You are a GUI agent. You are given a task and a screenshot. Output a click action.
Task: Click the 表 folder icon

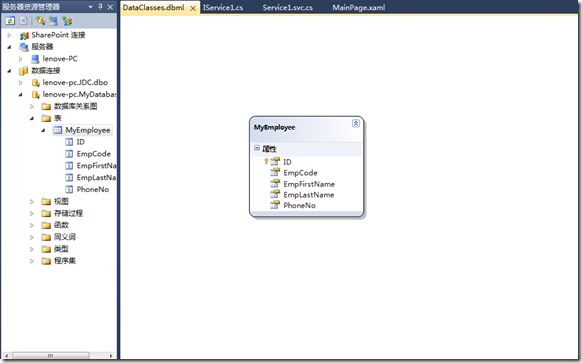coord(46,118)
